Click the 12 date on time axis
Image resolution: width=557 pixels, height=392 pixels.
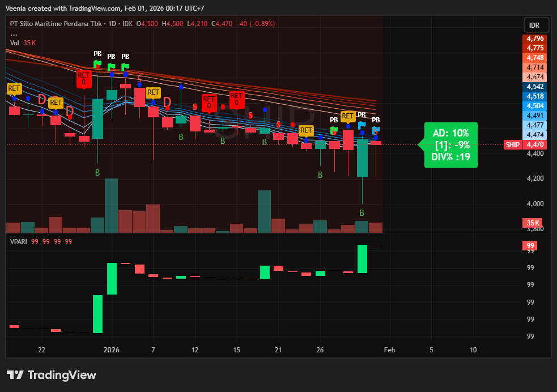click(195, 350)
